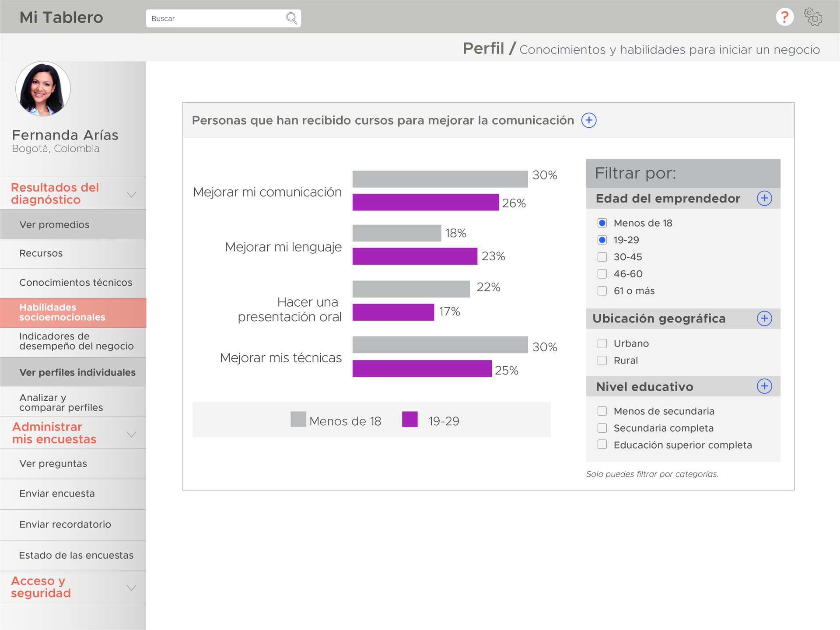Click Fernanda Arías profile photo
The height and width of the screenshot is (630, 840).
tap(43, 89)
